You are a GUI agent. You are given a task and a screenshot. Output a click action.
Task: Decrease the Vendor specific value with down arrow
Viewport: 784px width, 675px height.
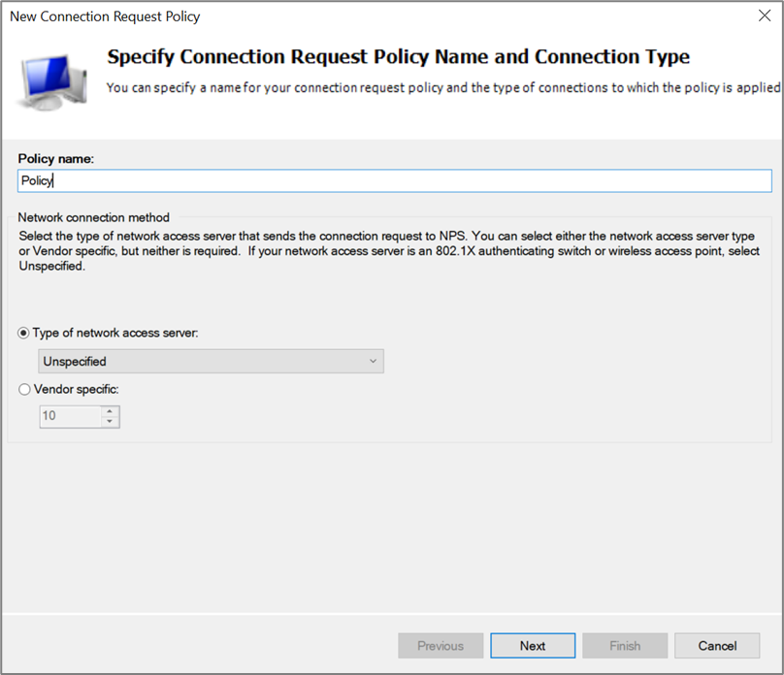[x=111, y=422]
